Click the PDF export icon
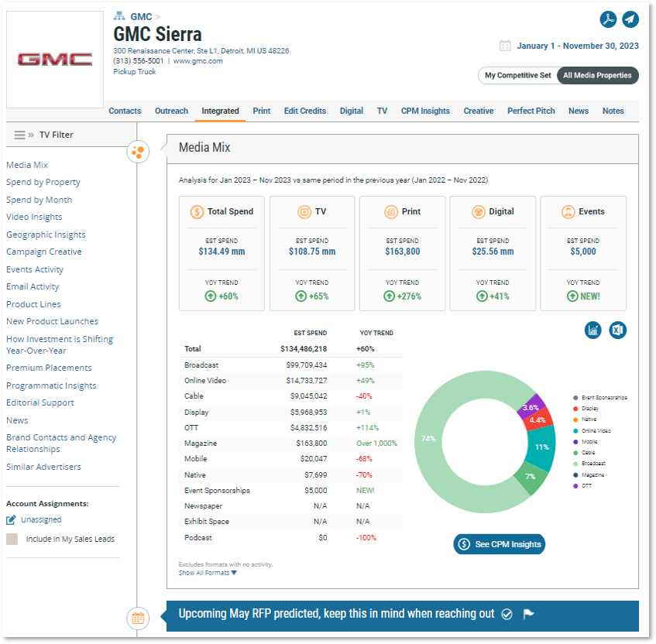Screen dimensions: 656x644 click(x=608, y=19)
